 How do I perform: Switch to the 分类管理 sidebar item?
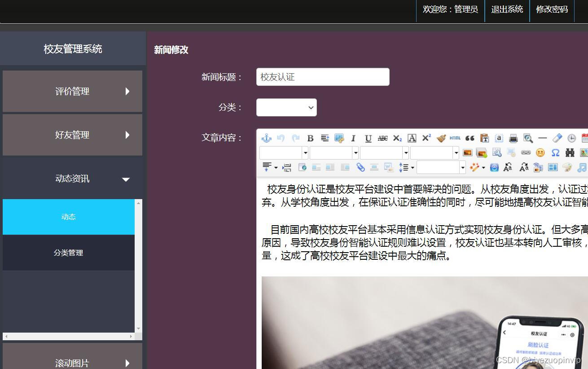tap(68, 253)
